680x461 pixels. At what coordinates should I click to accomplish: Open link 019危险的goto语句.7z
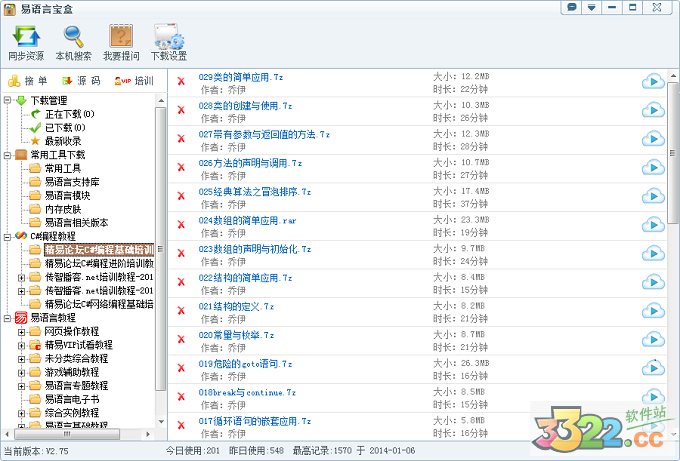pos(245,363)
